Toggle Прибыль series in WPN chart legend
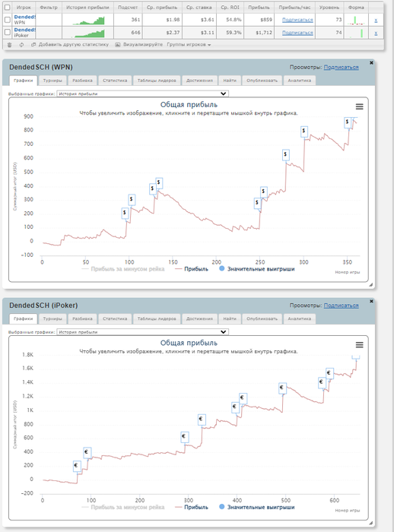The width and height of the screenshot is (394, 532). tap(192, 269)
